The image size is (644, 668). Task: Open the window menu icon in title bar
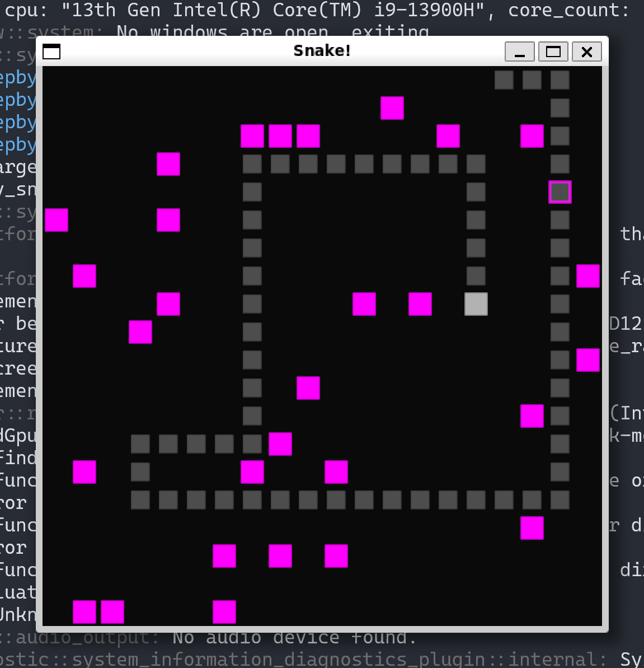pyautogui.click(x=51, y=52)
